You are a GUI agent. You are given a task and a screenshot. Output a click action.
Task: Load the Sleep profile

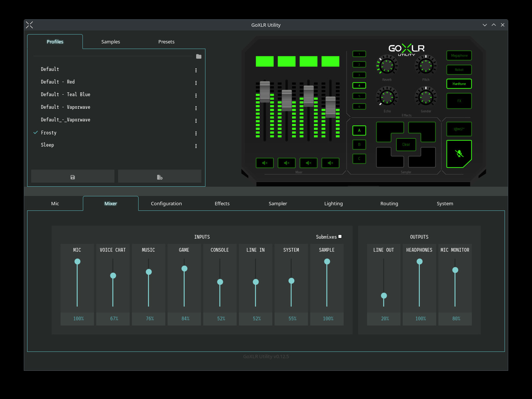[x=47, y=145]
